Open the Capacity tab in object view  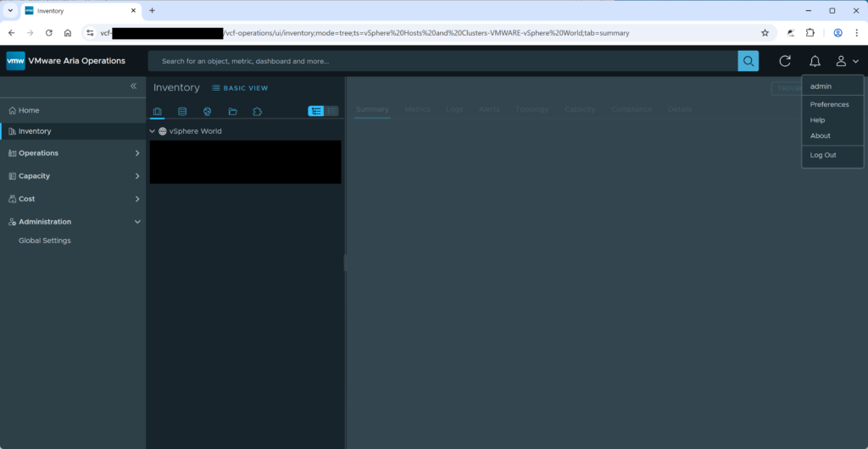click(x=580, y=109)
